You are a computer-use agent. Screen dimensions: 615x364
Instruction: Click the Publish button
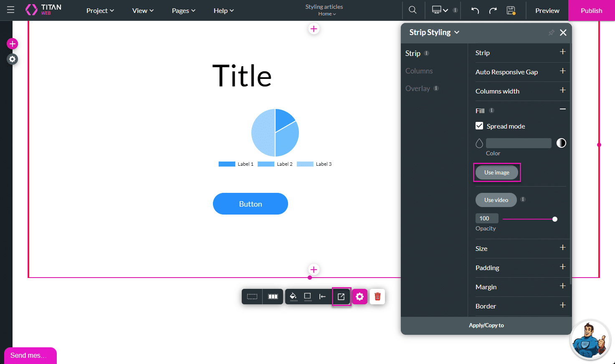pos(591,10)
